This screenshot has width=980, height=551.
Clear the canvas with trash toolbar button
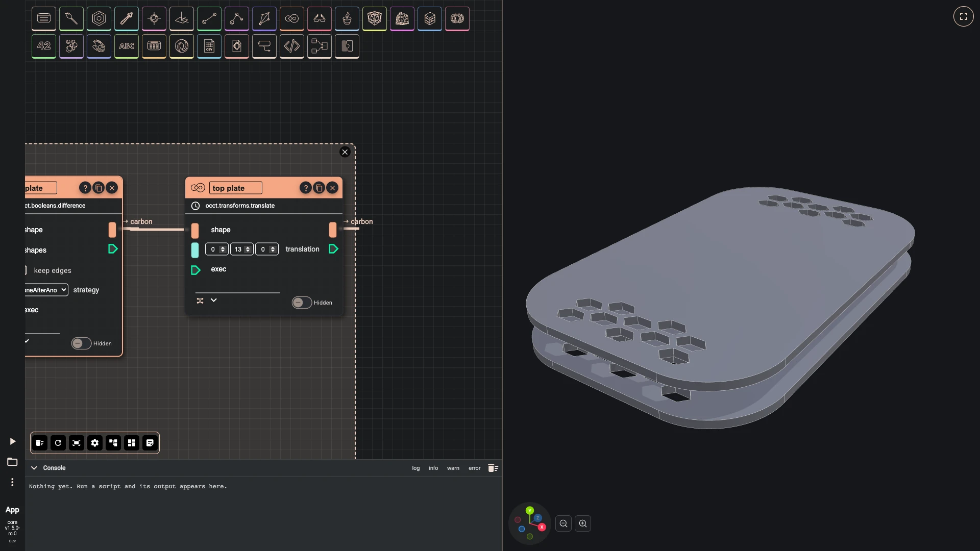pos(40,443)
